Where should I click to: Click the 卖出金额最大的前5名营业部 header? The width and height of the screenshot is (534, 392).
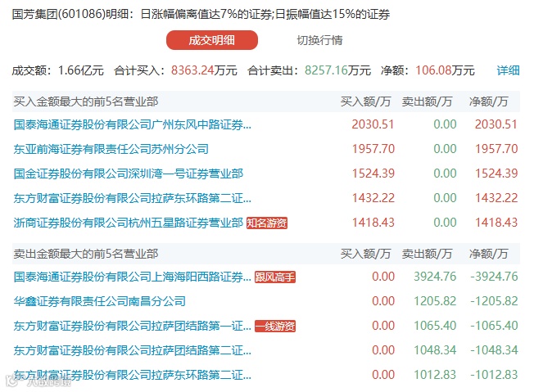point(86,254)
